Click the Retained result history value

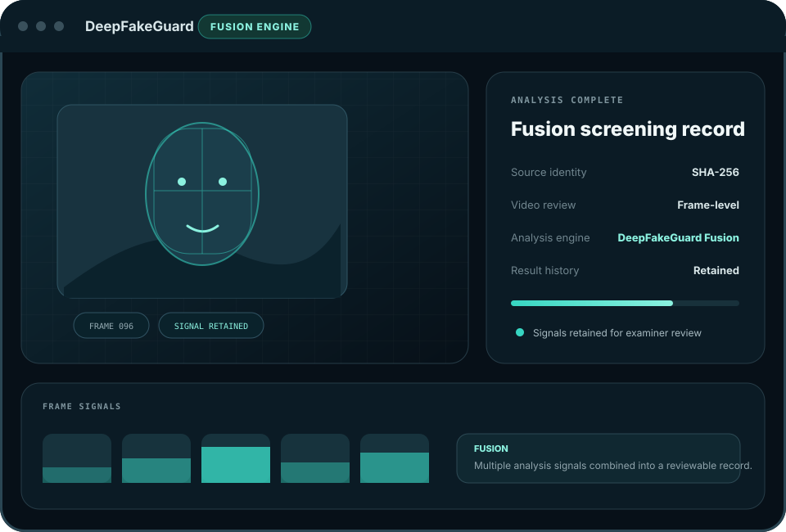click(x=716, y=271)
